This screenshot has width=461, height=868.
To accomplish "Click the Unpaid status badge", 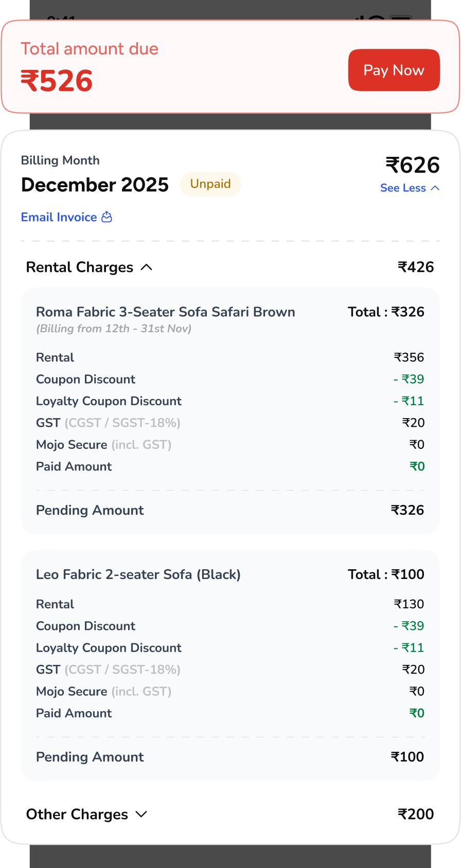I will coord(210,184).
